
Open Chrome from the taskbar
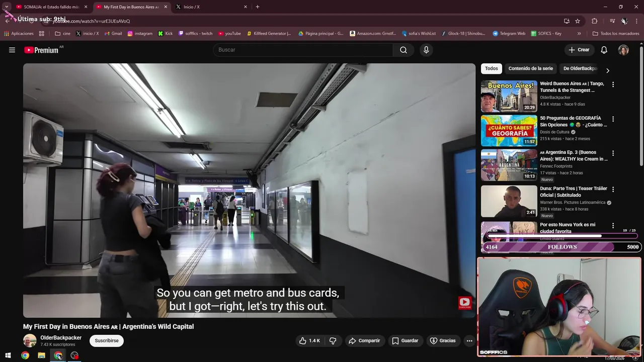tap(25, 355)
